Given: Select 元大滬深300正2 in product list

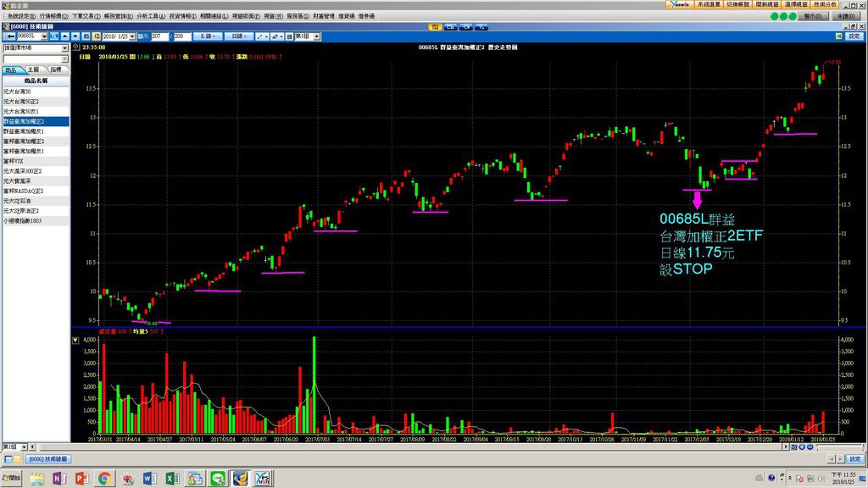Looking at the screenshot, I should click(x=36, y=171).
